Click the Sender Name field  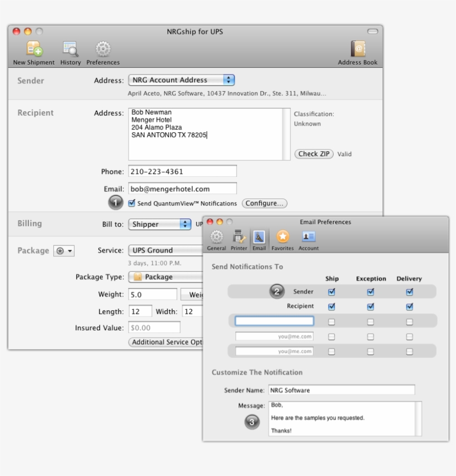[x=341, y=390]
